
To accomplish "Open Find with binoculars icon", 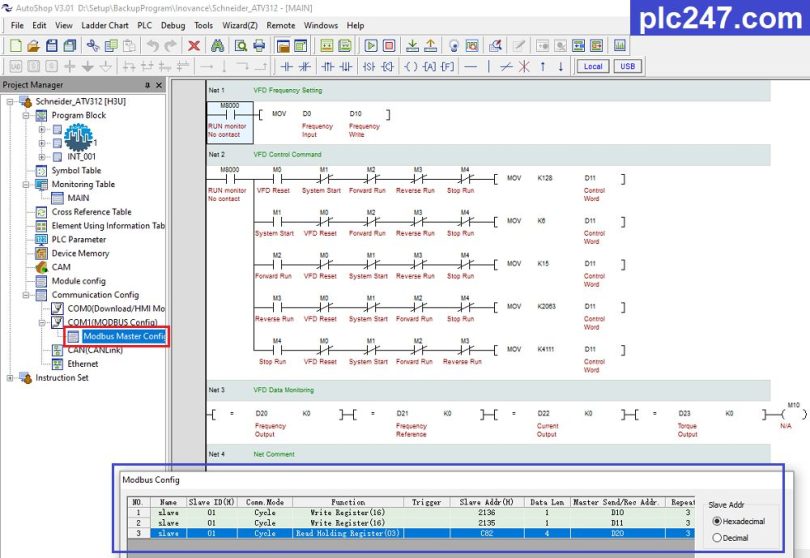I will coord(217,46).
